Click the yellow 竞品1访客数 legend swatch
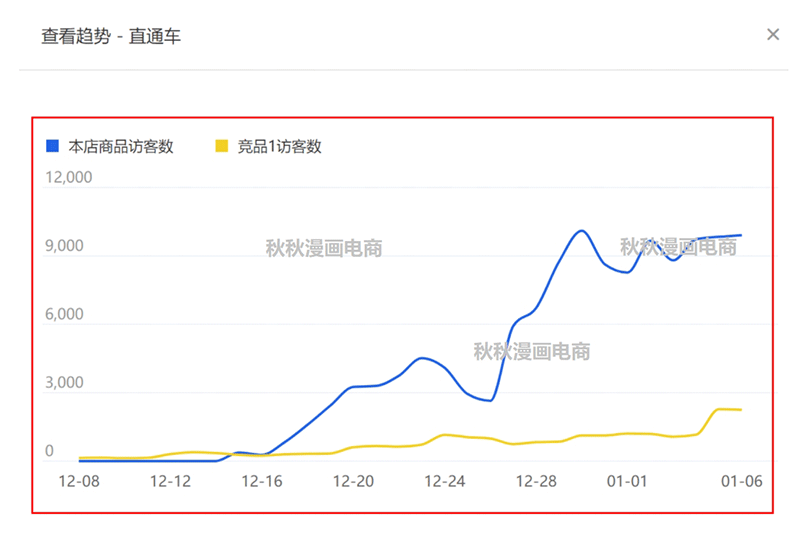The height and width of the screenshot is (542, 800). pyautogui.click(x=222, y=146)
